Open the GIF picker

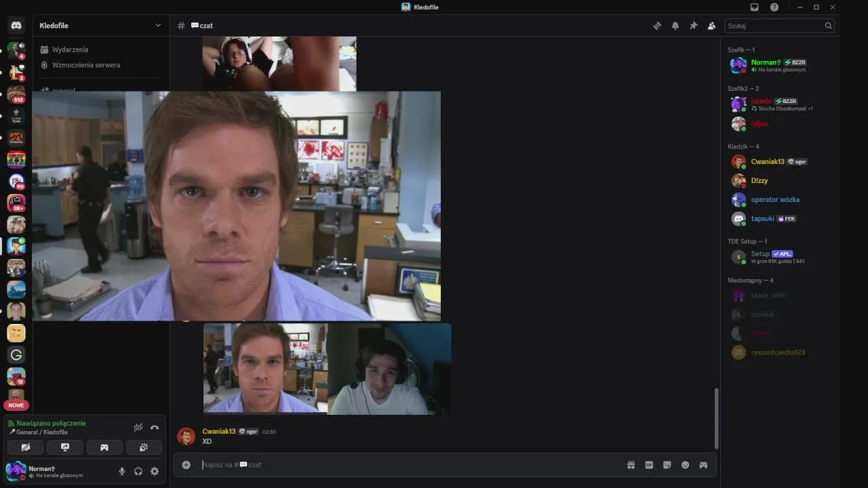(649, 465)
